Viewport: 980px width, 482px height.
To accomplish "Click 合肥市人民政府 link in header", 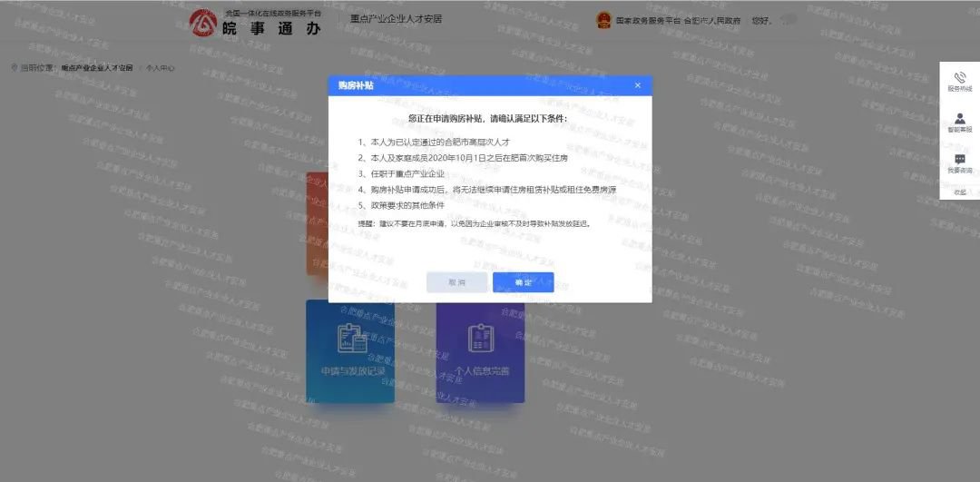I will coord(712,21).
